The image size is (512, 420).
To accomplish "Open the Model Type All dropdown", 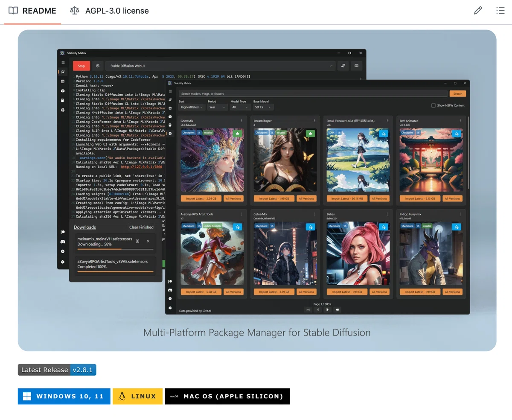I will click(240, 107).
